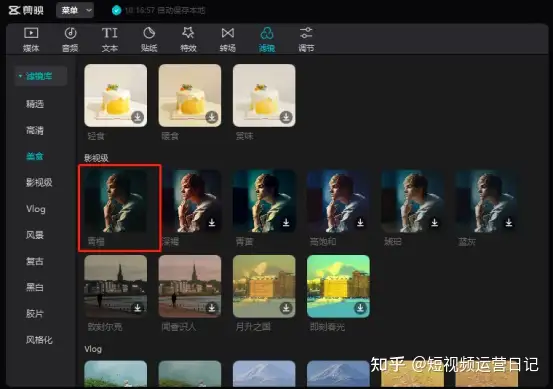Download the 青黄 filter
554x389 pixels.
click(x=286, y=223)
